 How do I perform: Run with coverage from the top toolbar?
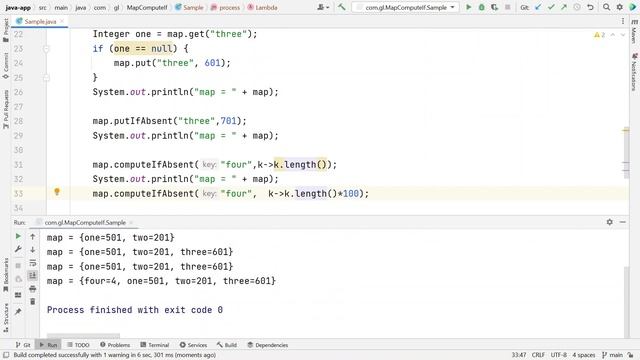point(495,7)
